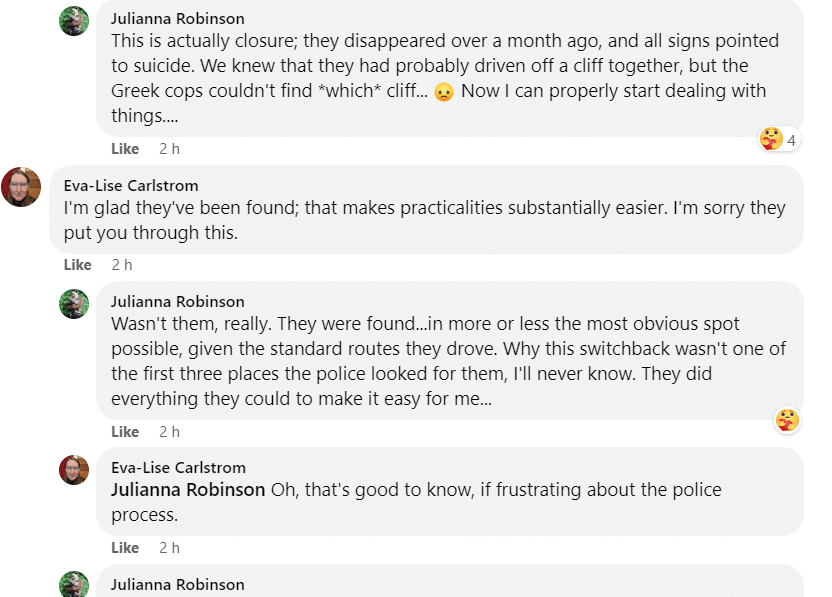Click the care reaction on the switchback comment
The height and width of the screenshot is (597, 832).
787,421
